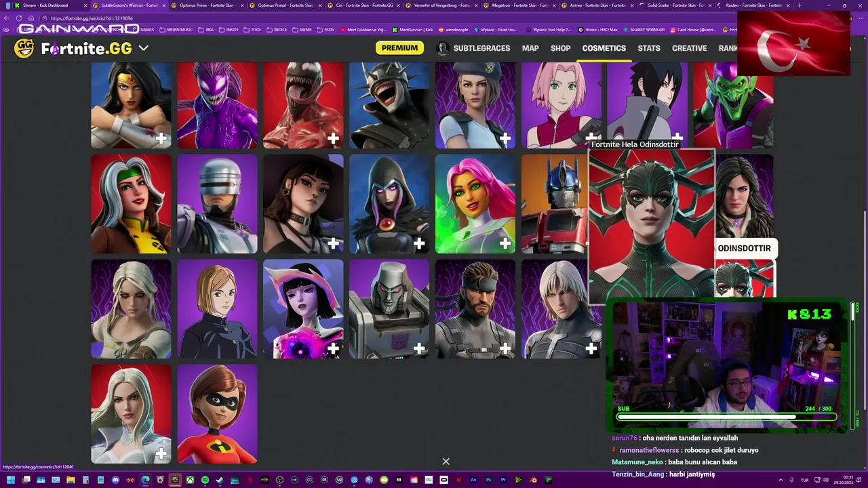Click plus icon on Jill Valentine card

coord(505,138)
